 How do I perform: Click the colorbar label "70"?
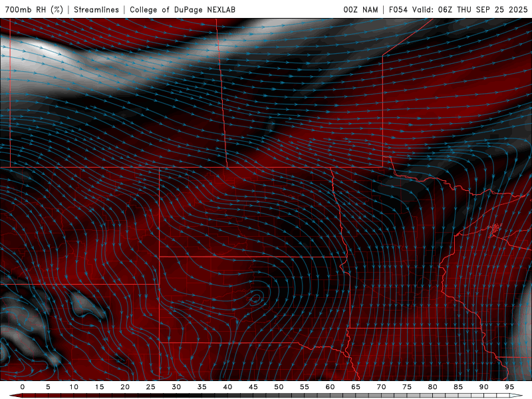tap(381, 387)
